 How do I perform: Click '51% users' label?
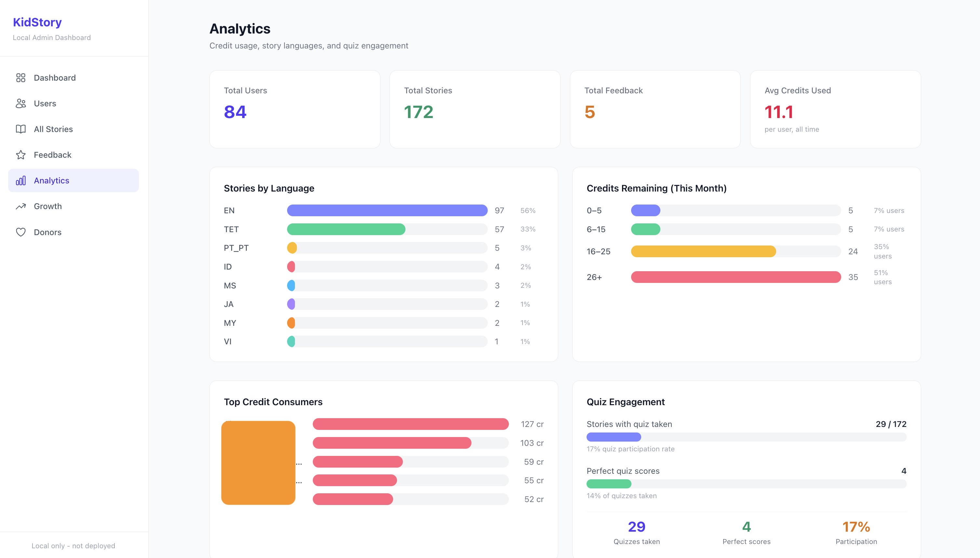883,277
